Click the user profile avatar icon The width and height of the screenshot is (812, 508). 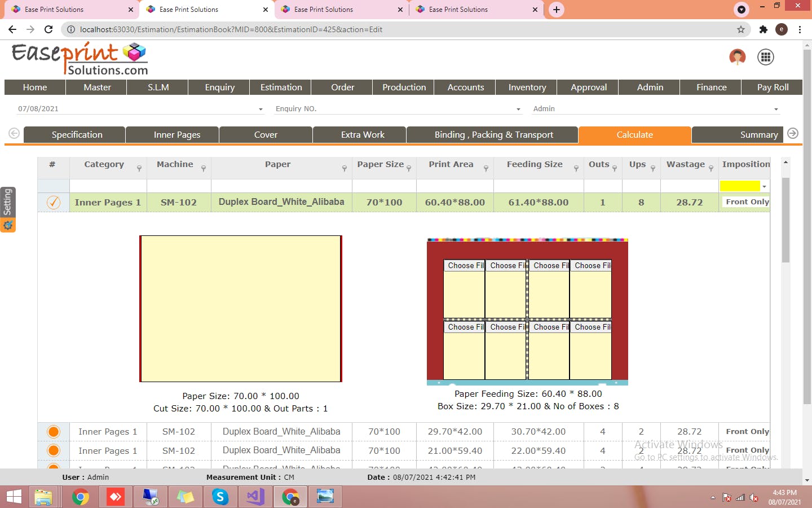(737, 57)
